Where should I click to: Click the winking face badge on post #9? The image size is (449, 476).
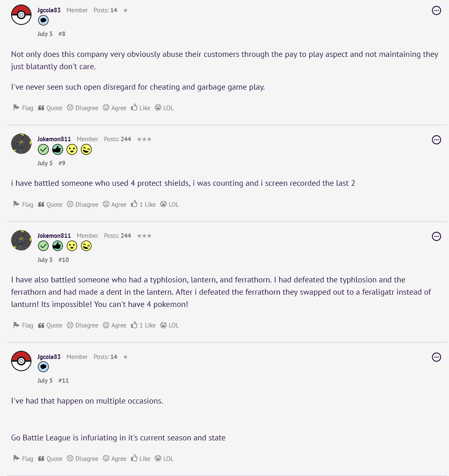[x=86, y=150]
